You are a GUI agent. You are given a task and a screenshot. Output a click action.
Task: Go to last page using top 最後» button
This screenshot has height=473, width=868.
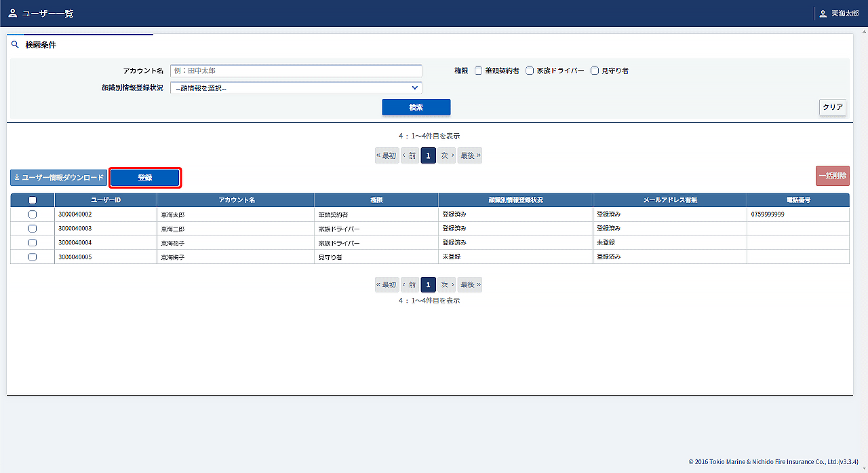(470, 155)
